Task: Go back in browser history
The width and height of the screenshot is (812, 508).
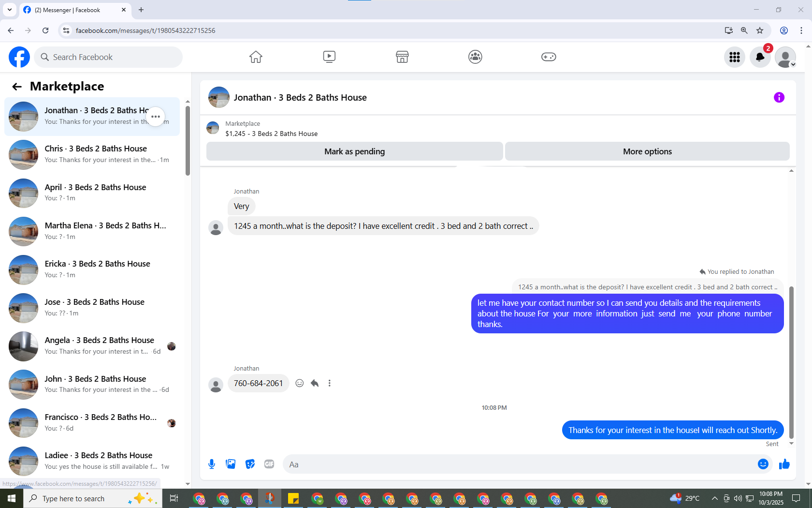Action: coord(11,30)
